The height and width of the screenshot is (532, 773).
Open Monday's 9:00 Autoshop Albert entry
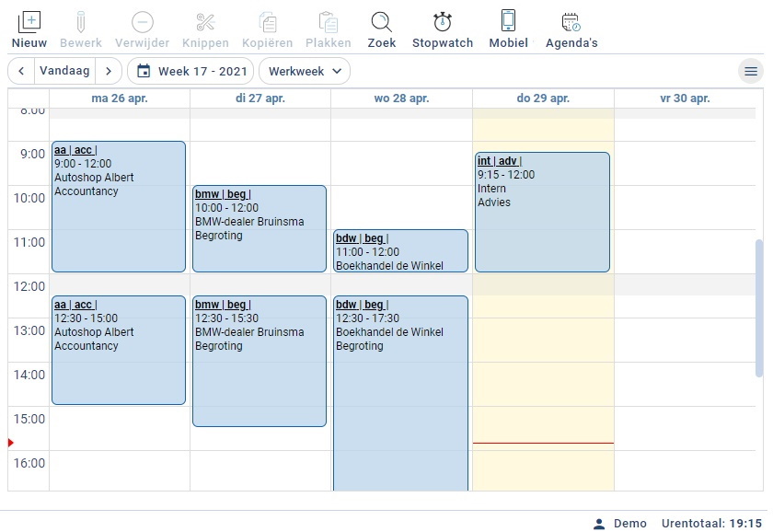(119, 206)
